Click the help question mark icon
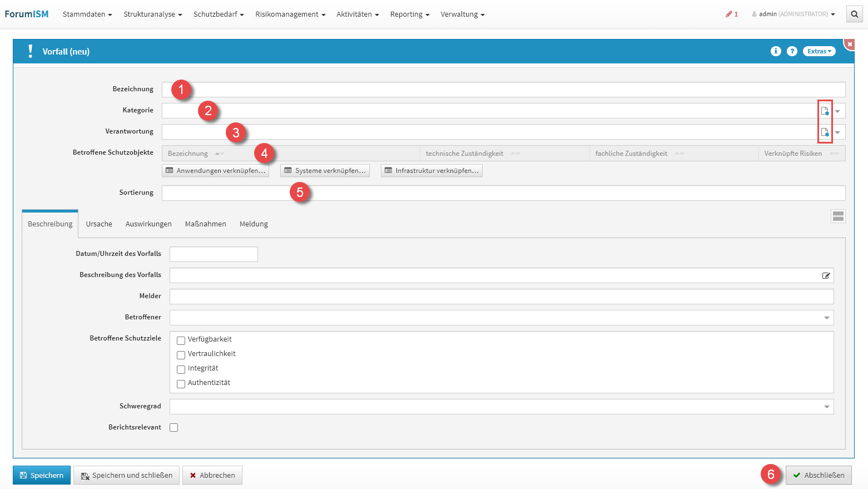Viewport: 868px width, 489px height. pos(792,51)
